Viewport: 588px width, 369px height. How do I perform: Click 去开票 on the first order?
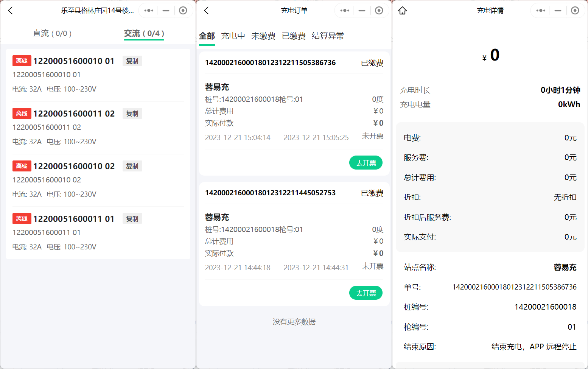pyautogui.click(x=366, y=162)
